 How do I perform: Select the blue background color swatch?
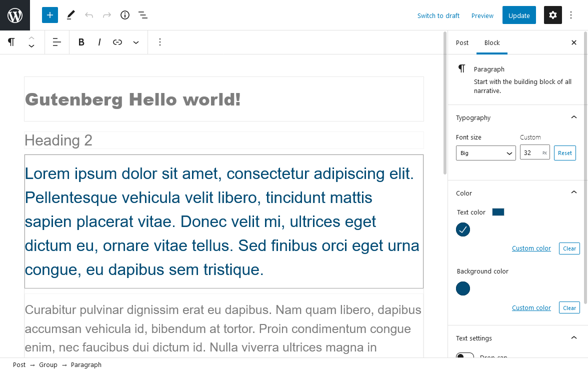463,288
